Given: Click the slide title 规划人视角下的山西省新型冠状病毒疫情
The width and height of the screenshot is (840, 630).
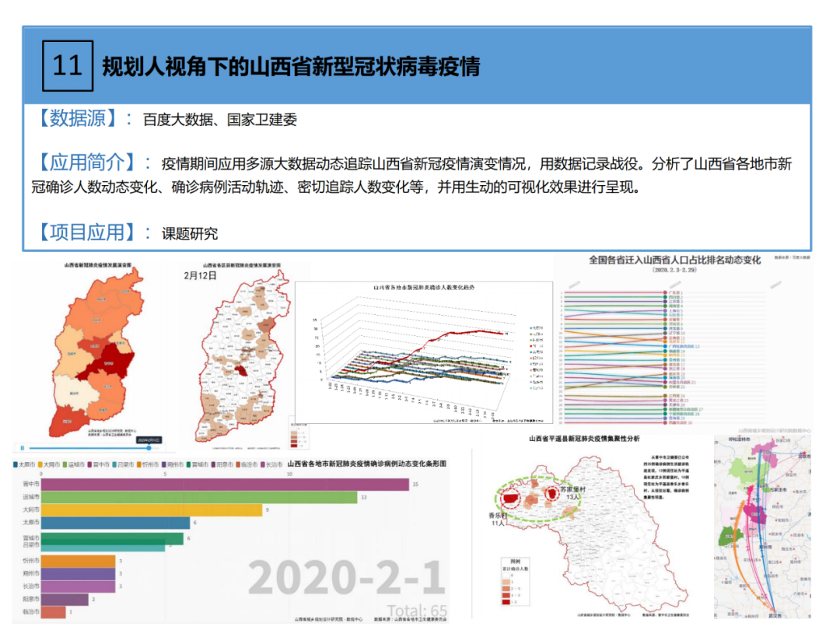Looking at the screenshot, I should pos(291,66).
